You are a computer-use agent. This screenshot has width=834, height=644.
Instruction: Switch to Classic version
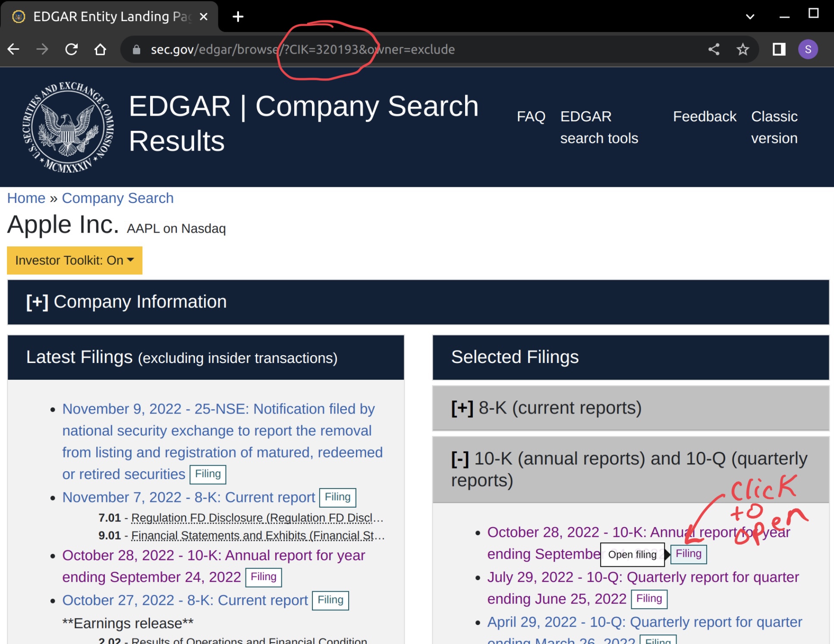(774, 127)
